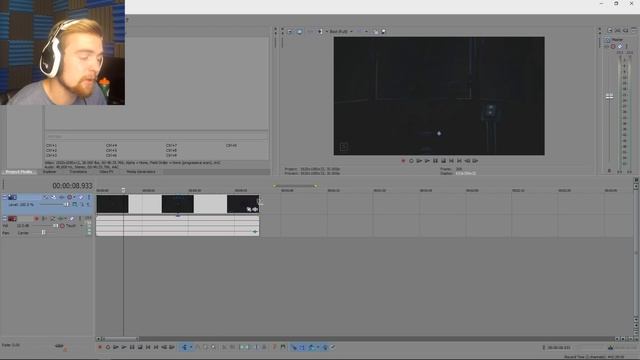Switch to the Media Generators tab
Viewport: 640px width, 360px height.
(141, 172)
